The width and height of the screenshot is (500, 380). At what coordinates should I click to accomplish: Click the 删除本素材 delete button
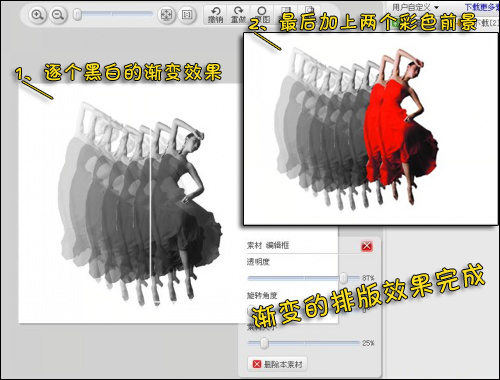coord(278,364)
